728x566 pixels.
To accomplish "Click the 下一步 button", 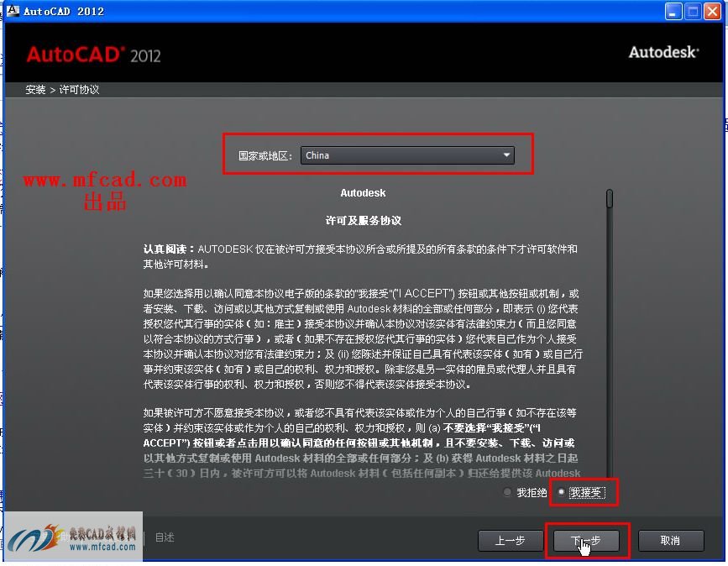I will tap(586, 541).
